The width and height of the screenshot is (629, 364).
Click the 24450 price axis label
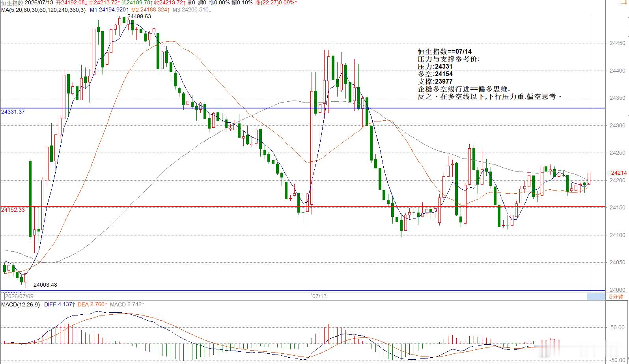pos(617,43)
